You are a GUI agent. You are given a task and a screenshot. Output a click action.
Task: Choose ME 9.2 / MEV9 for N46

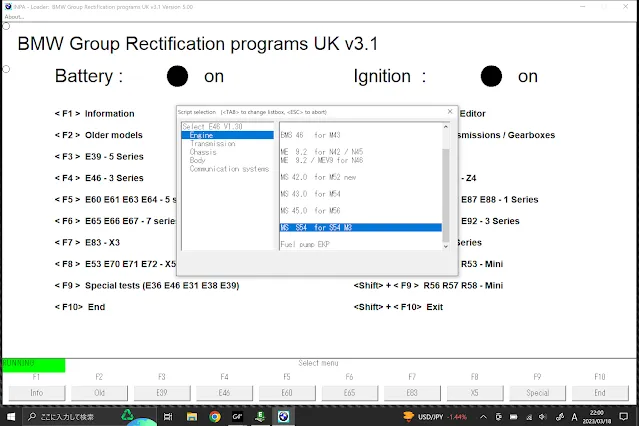click(322, 160)
